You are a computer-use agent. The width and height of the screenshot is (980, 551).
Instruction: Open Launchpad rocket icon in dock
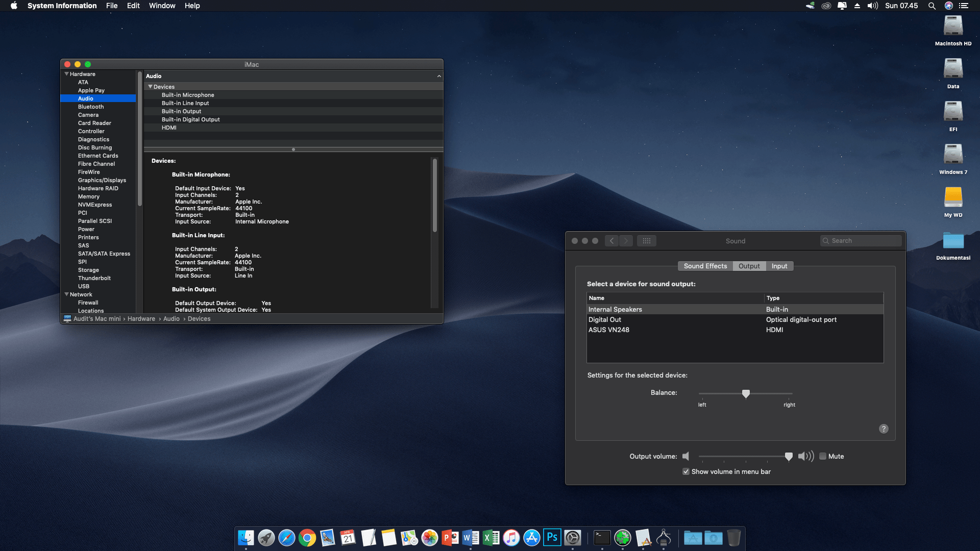[x=266, y=538]
